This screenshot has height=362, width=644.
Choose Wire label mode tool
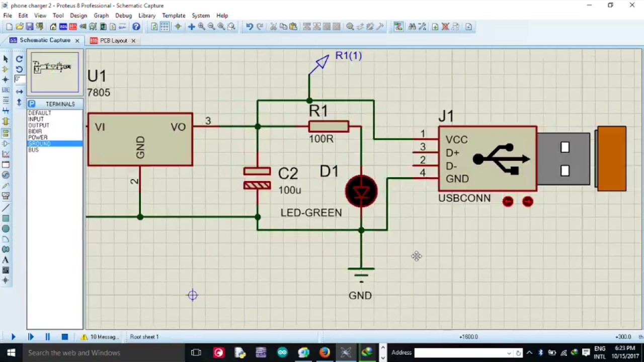pyautogui.click(x=6, y=90)
